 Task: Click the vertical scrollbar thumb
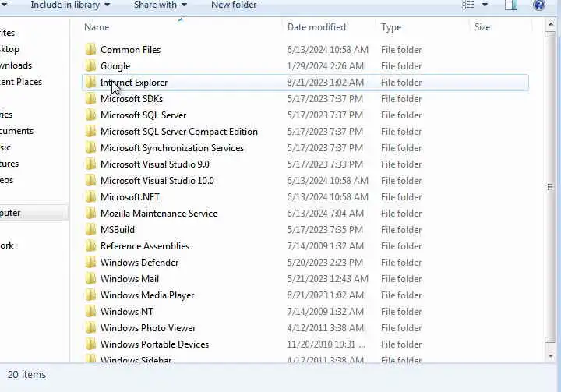tap(550, 187)
